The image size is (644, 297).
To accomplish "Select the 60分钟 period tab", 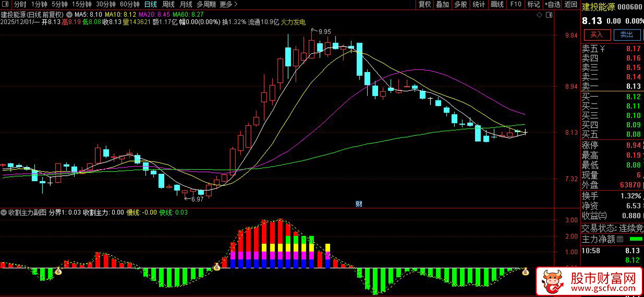I will (x=130, y=4).
